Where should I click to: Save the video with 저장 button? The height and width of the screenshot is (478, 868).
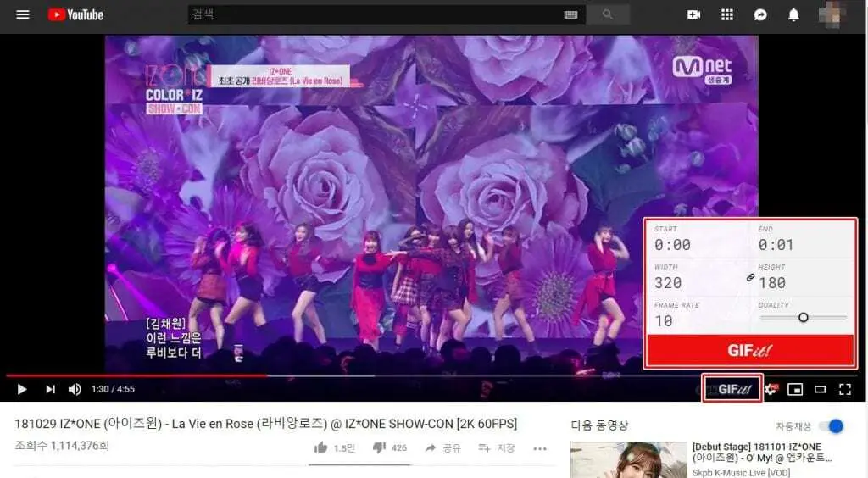point(497,447)
